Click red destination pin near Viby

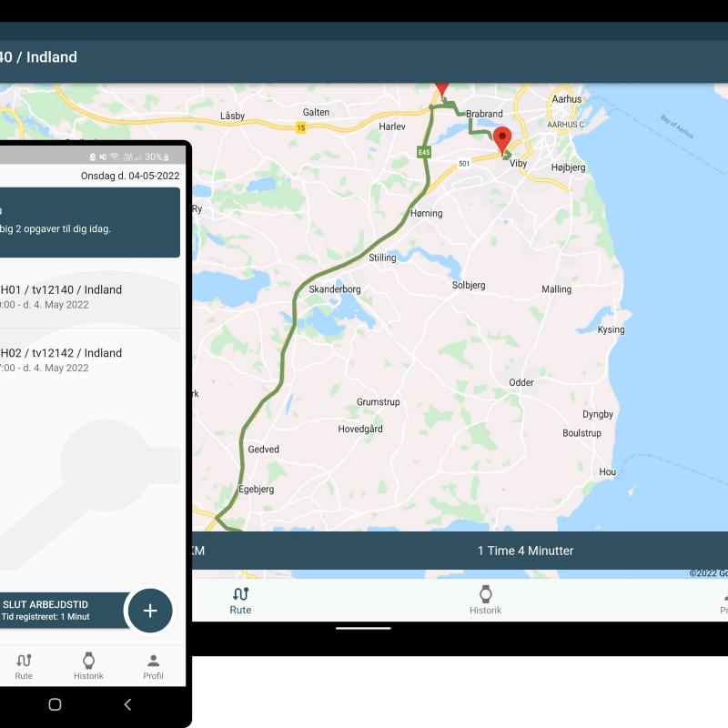[x=501, y=141]
